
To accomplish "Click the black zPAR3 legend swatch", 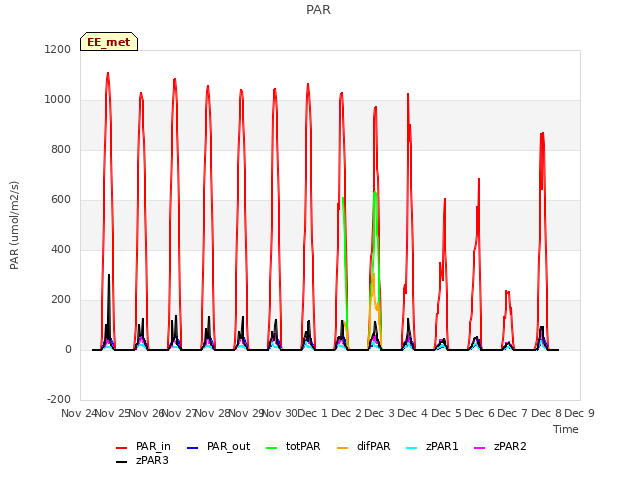I will point(122,462).
